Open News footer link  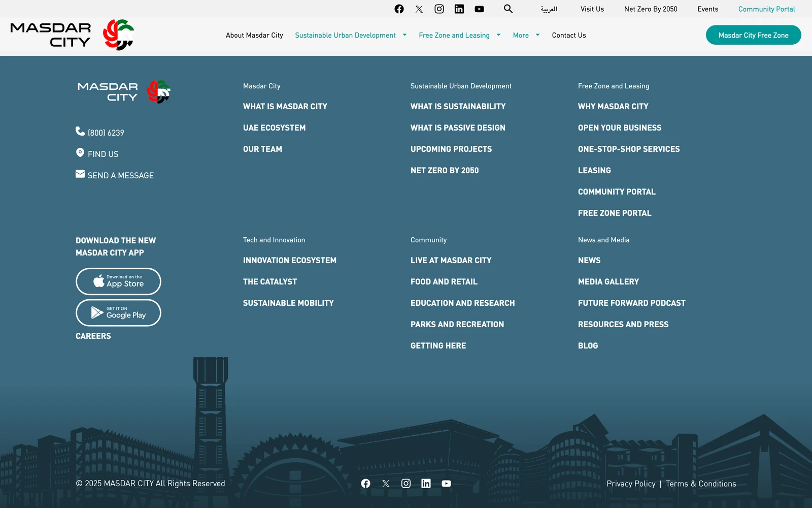[589, 260]
